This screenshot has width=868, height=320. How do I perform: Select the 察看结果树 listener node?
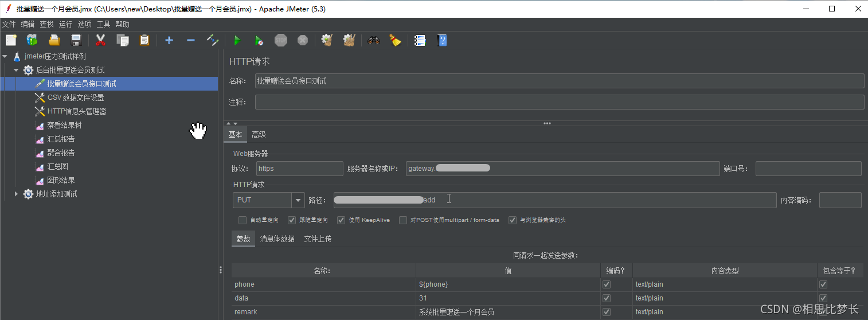(x=64, y=125)
